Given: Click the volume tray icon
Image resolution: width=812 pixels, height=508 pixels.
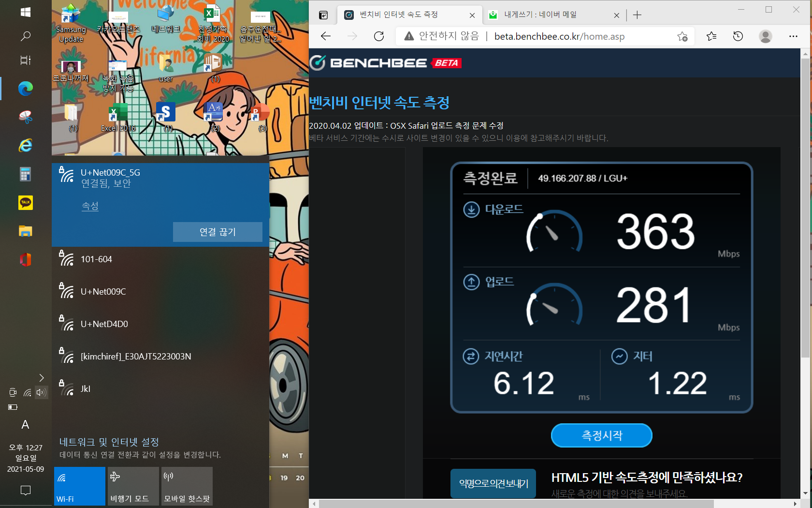Looking at the screenshot, I should pyautogui.click(x=41, y=392).
